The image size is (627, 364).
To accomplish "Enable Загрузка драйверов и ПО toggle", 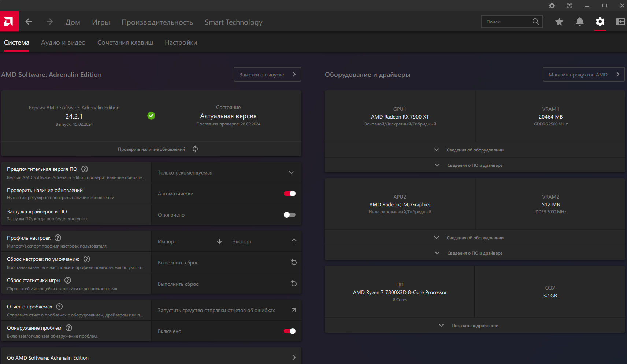I will (x=290, y=215).
